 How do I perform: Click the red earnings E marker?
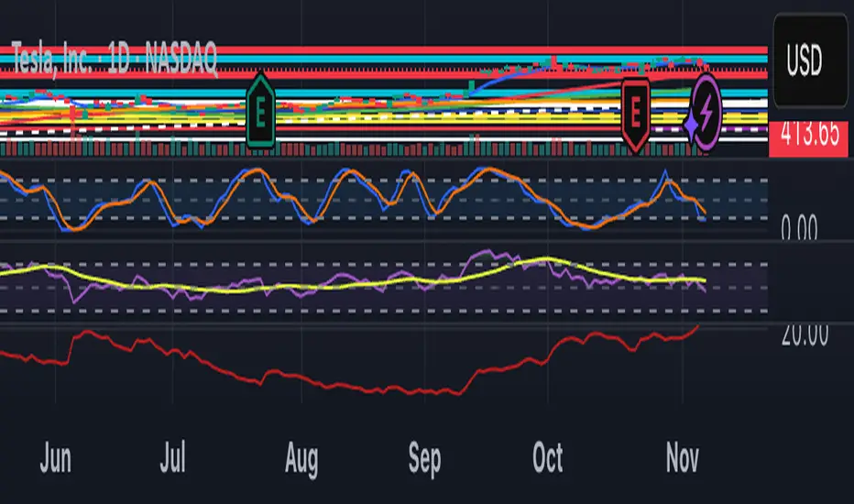[636, 115]
